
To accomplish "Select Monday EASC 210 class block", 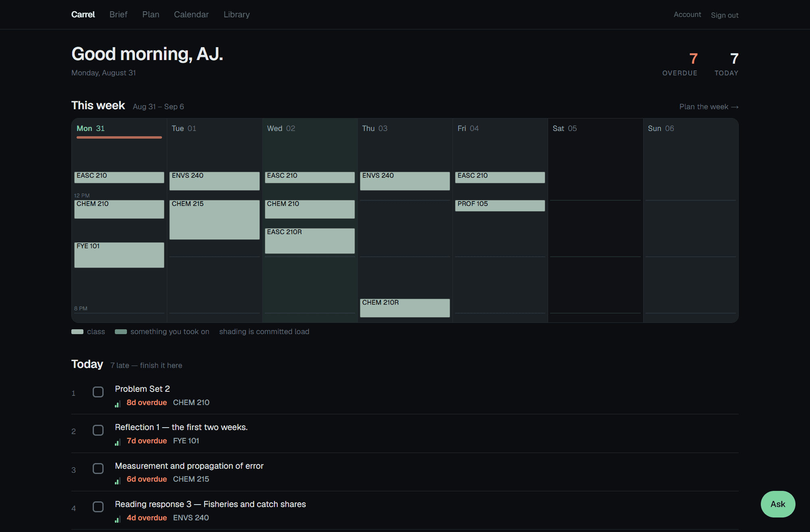I will coord(119,177).
